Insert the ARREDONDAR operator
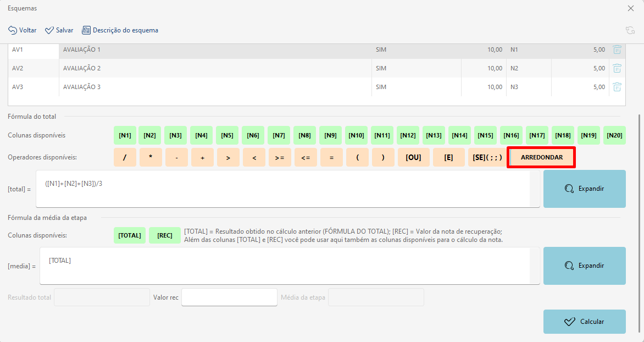Image resolution: width=644 pixels, height=342 pixels. point(541,157)
